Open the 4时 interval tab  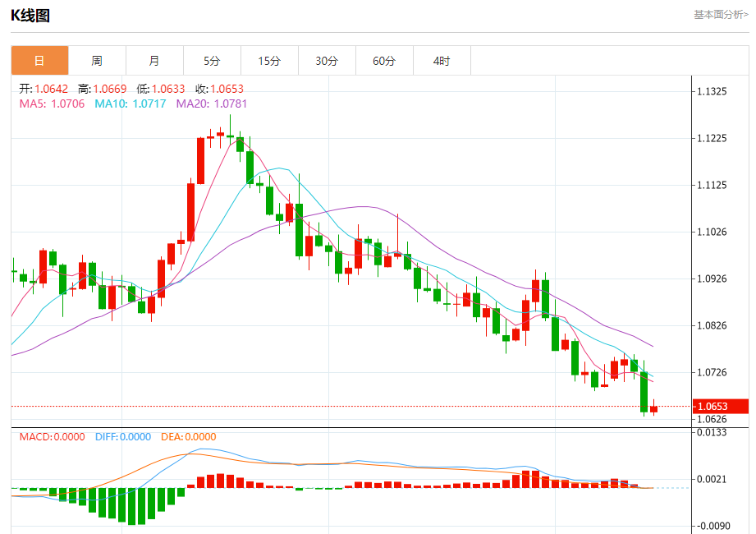(x=441, y=61)
